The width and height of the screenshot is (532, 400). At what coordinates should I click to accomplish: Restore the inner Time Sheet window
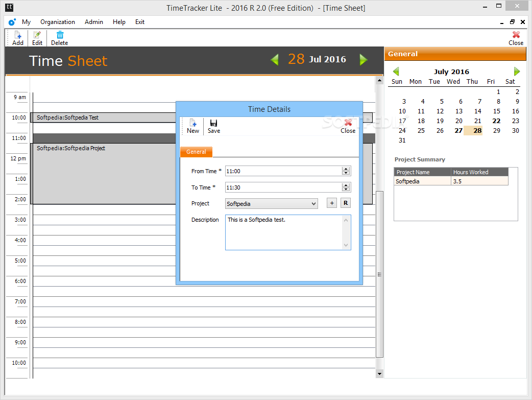point(512,22)
